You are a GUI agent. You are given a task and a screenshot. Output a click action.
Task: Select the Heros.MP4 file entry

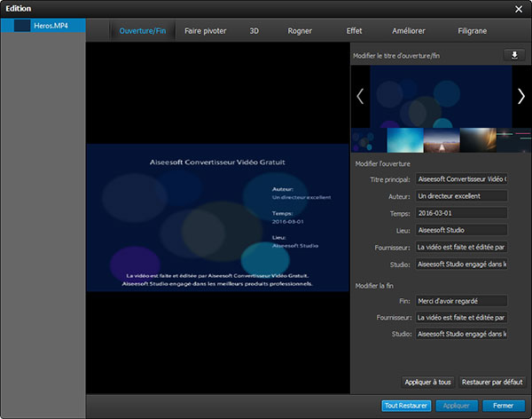43,26
